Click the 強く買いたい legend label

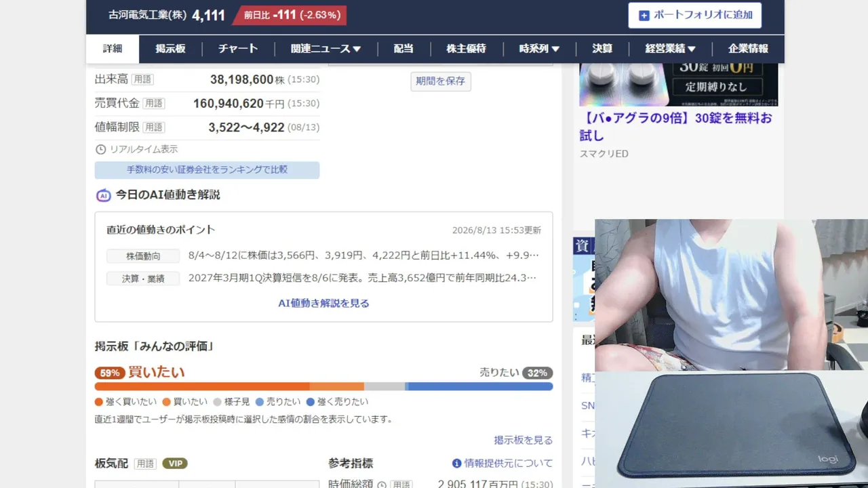pos(131,402)
